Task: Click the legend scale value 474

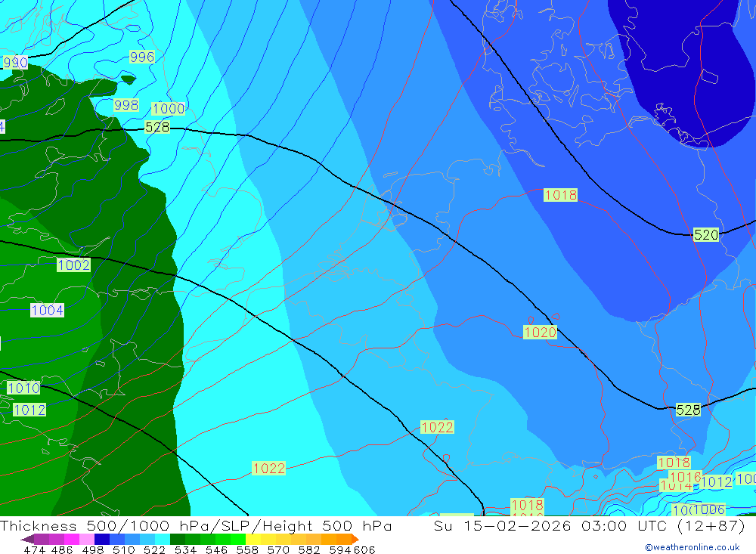Action: click(34, 550)
